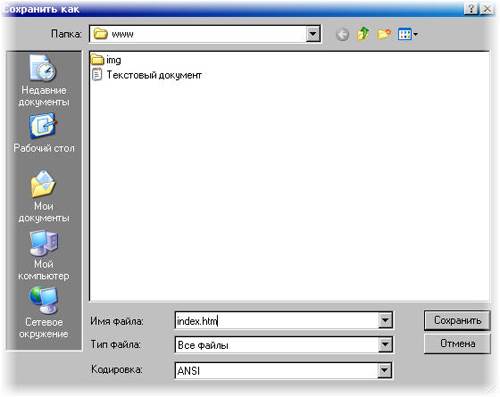Create a new folder
Screen dimensions: 500x397
point(384,34)
